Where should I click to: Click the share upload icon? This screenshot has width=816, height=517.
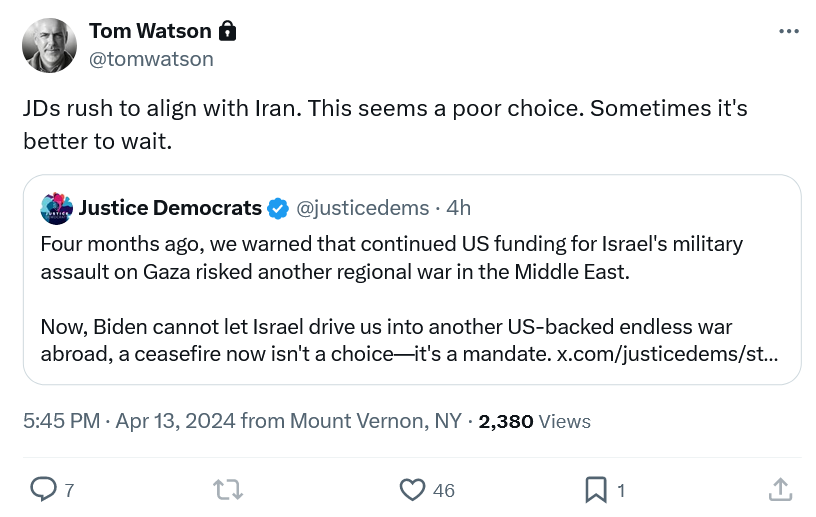[x=780, y=489]
